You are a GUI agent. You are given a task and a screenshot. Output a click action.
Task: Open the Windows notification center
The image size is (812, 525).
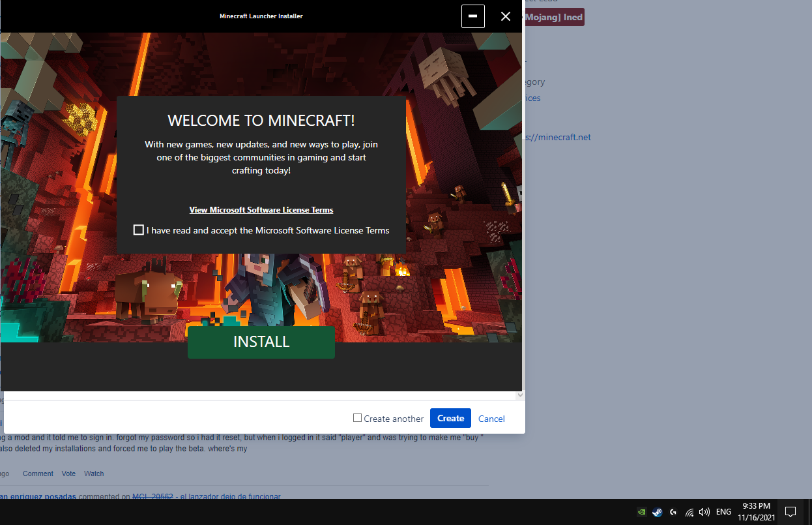(790, 512)
